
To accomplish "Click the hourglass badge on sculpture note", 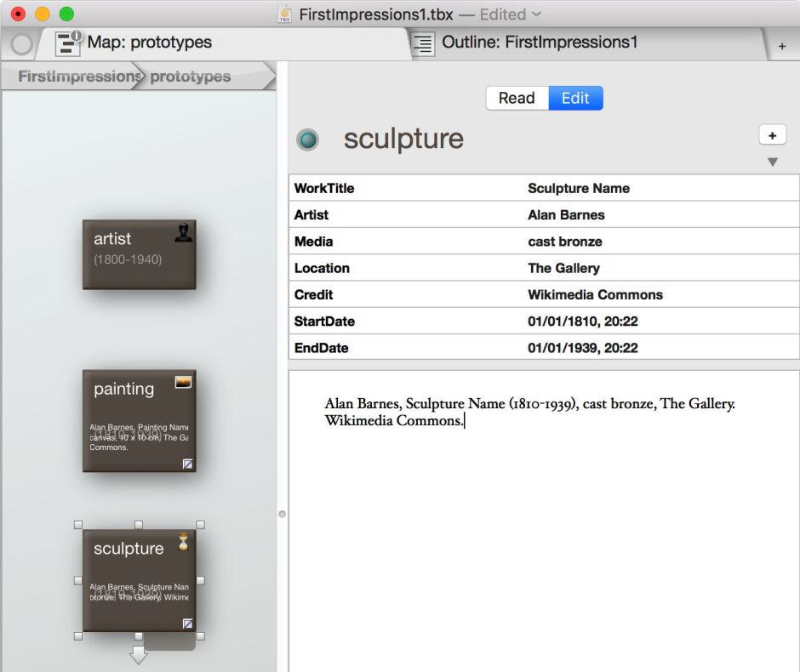I will tap(183, 542).
